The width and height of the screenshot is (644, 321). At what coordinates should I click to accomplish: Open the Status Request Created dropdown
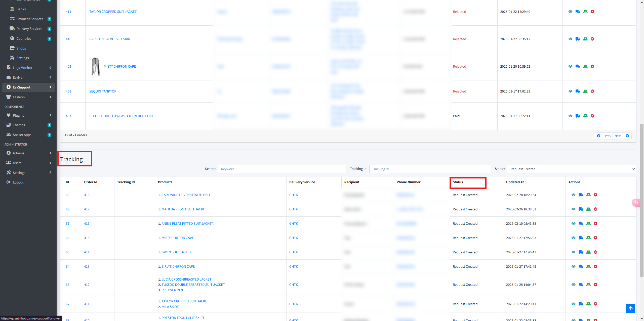tap(571, 169)
